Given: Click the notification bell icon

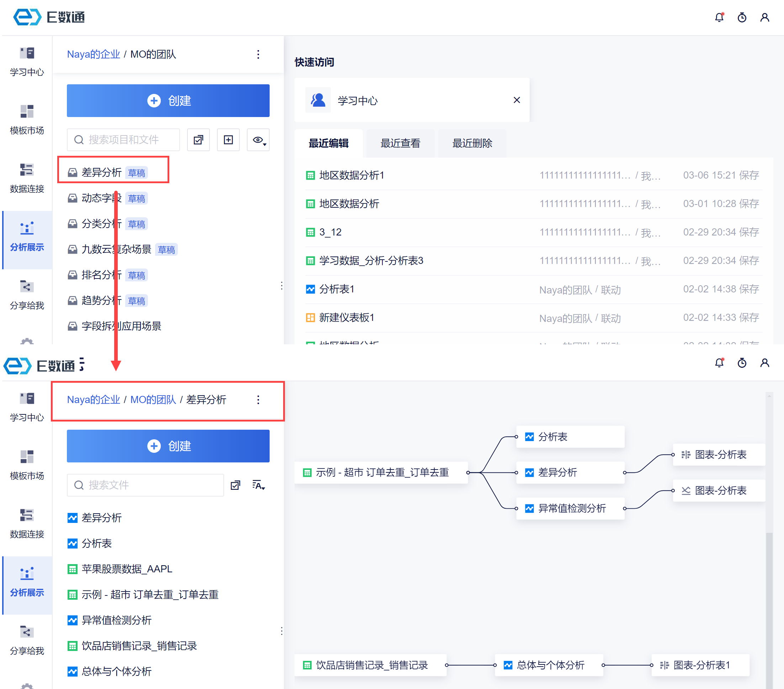Looking at the screenshot, I should click(719, 17).
